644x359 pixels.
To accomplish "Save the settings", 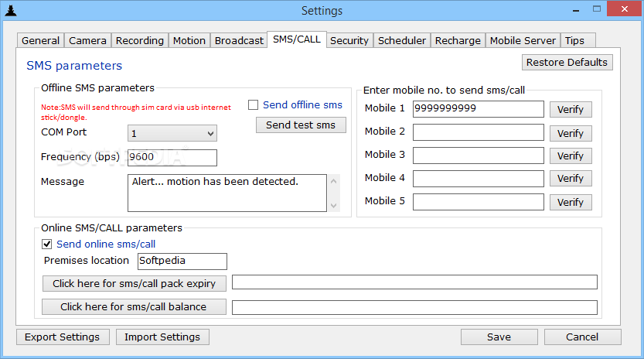I will [x=499, y=337].
